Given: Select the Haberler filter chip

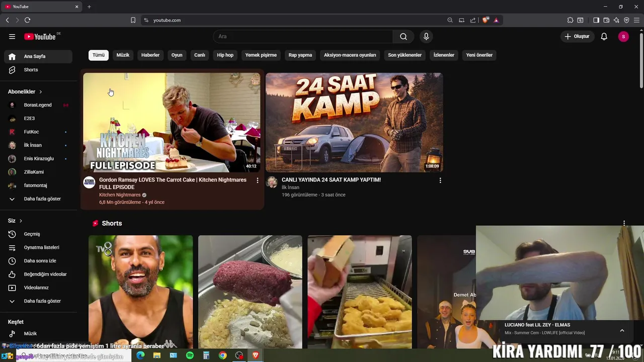Looking at the screenshot, I should click(x=150, y=55).
